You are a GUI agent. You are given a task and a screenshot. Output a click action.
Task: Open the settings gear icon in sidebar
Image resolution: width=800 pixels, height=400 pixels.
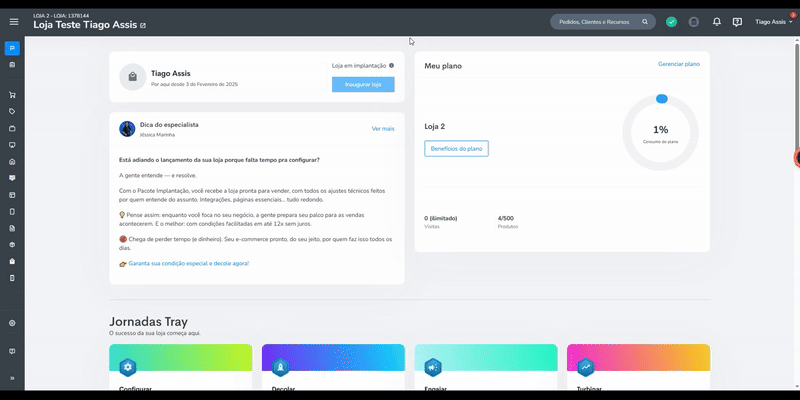12,323
